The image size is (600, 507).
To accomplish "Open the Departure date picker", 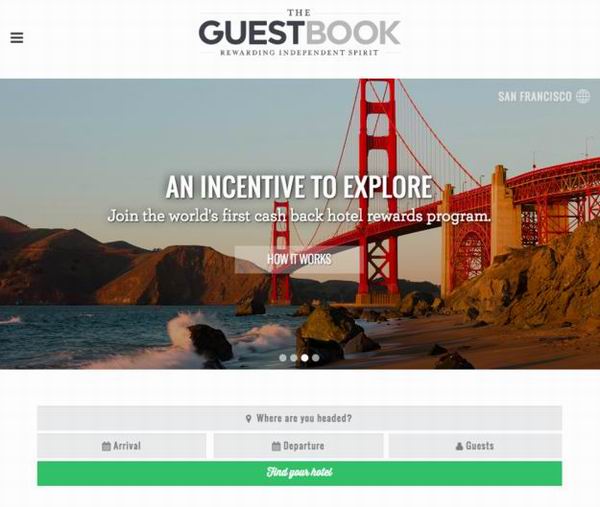I will (298, 446).
